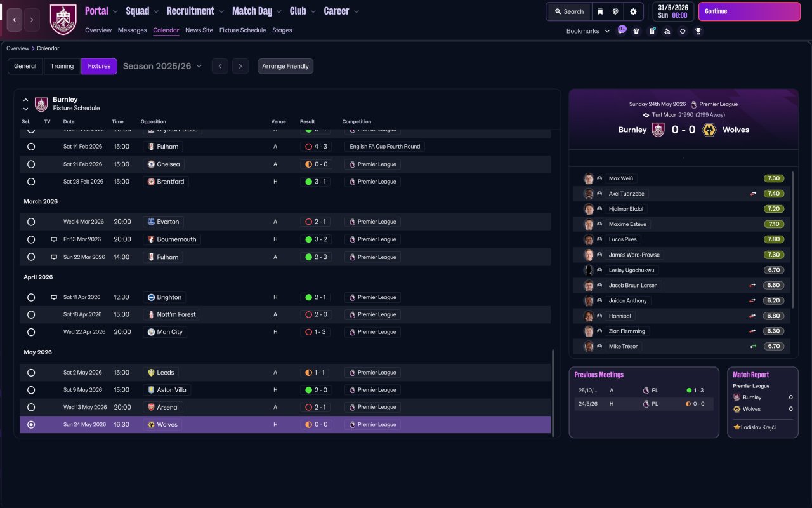Switch to the Training calendar tab
This screenshot has height=508, width=812.
pyautogui.click(x=62, y=66)
